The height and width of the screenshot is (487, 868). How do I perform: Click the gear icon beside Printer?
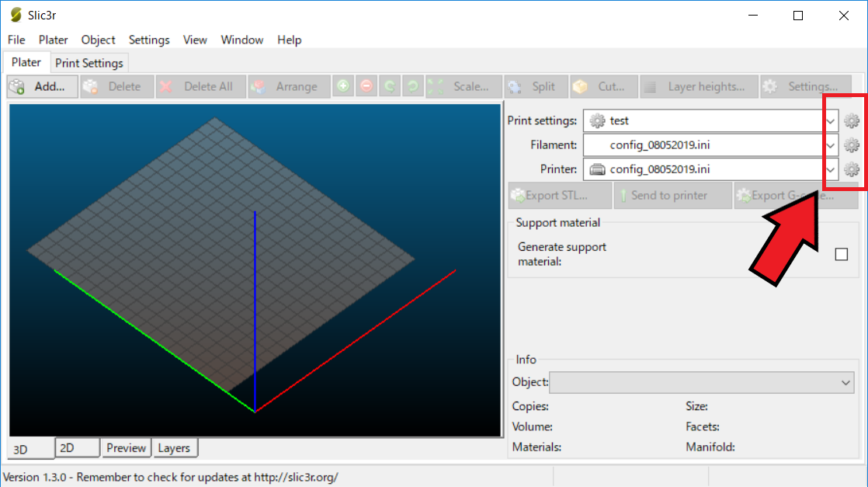(852, 169)
